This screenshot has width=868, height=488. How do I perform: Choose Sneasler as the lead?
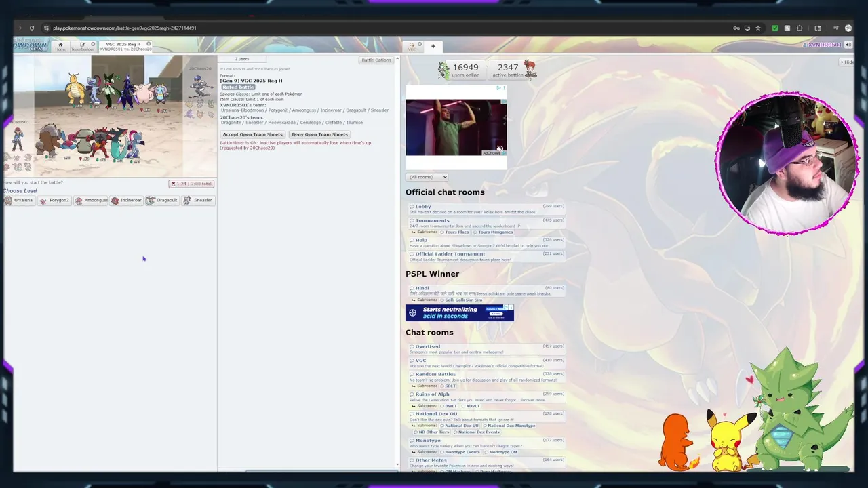coord(199,201)
